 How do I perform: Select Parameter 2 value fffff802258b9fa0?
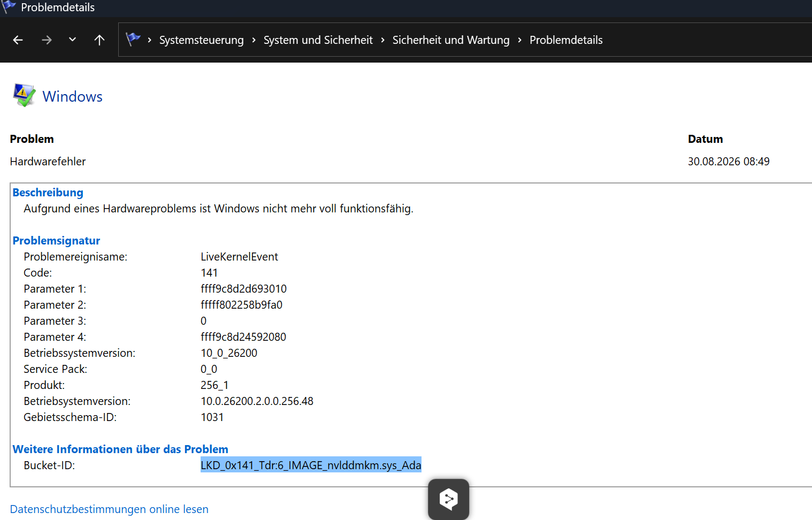241,305
